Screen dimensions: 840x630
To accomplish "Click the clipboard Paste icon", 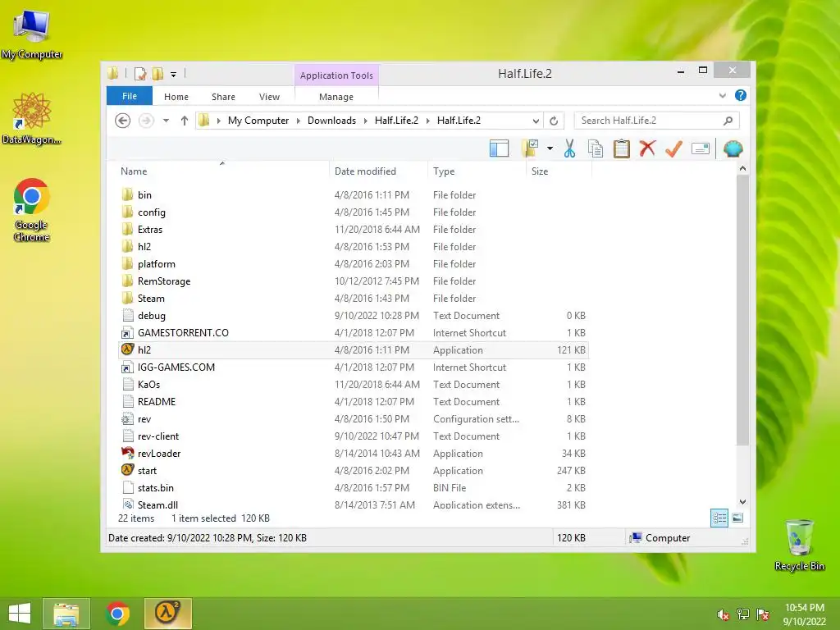I will pyautogui.click(x=622, y=148).
